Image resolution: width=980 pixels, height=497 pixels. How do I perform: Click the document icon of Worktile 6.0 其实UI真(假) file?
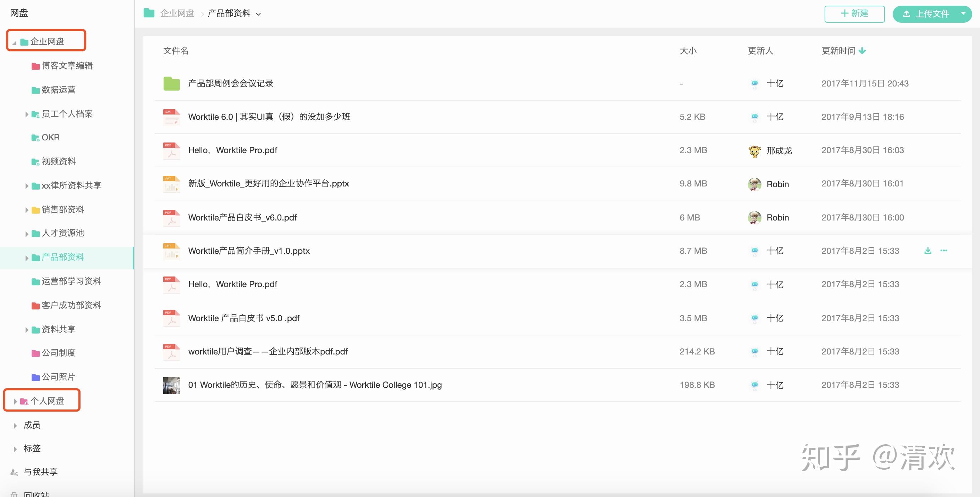(172, 117)
